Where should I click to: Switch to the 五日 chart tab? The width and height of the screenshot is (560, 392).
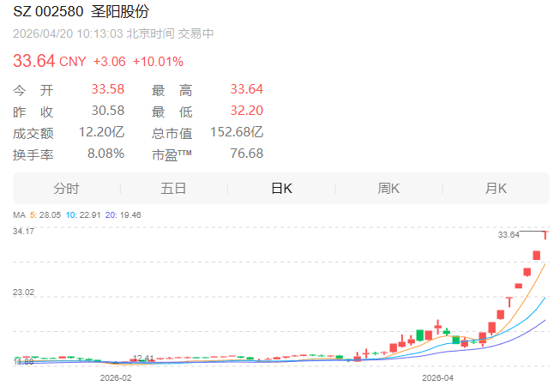(173, 189)
